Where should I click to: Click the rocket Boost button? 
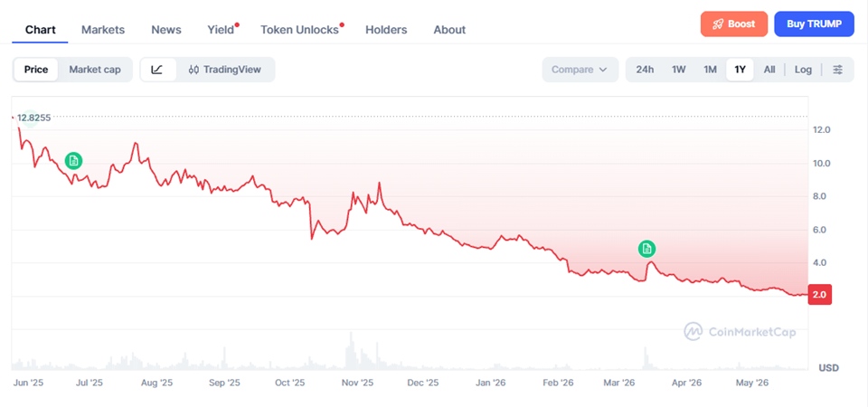click(734, 24)
